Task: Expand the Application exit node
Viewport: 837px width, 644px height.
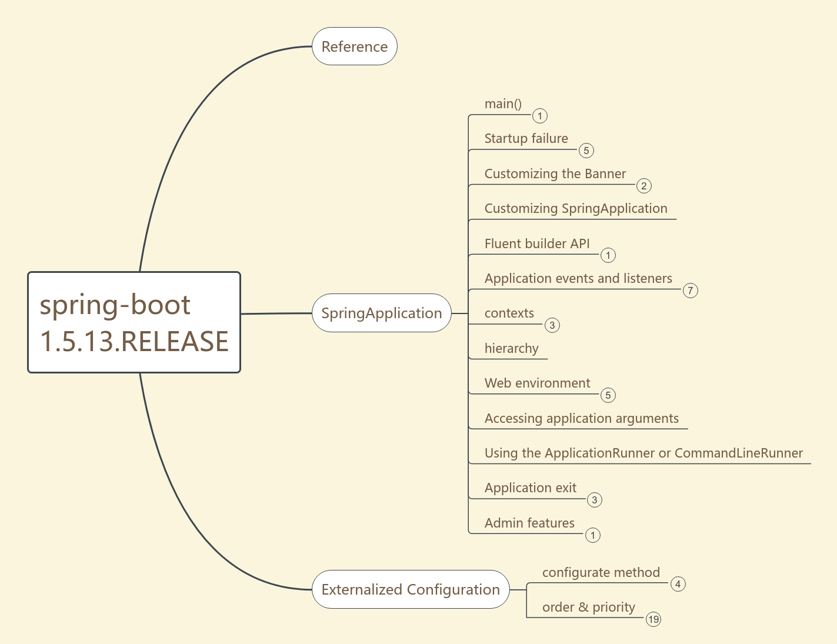Action: click(594, 499)
